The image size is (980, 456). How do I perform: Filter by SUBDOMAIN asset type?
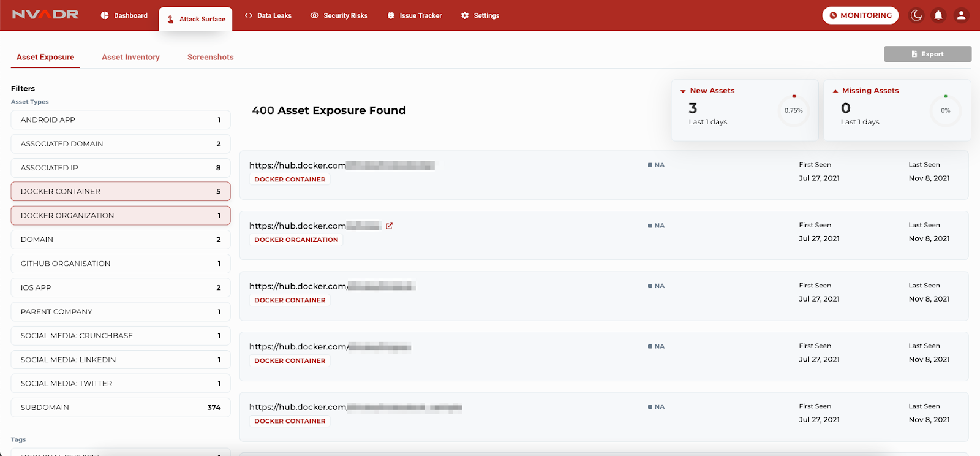(x=121, y=408)
